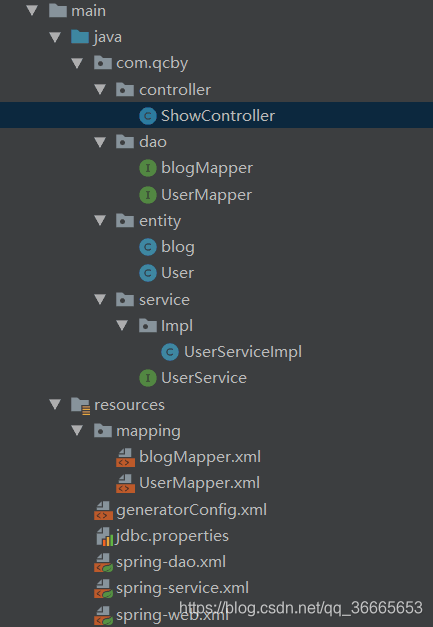
Task: Open the UserService interface
Action: click(x=204, y=378)
